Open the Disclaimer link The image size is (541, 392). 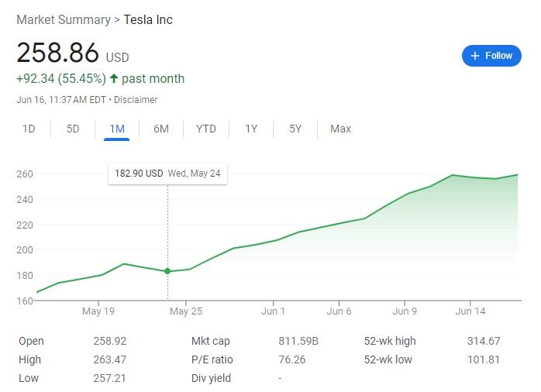(x=136, y=100)
